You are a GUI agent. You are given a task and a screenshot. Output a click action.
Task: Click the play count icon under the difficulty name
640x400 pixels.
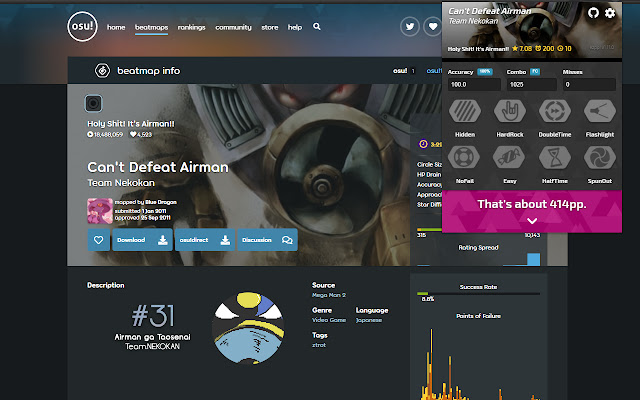(90, 134)
